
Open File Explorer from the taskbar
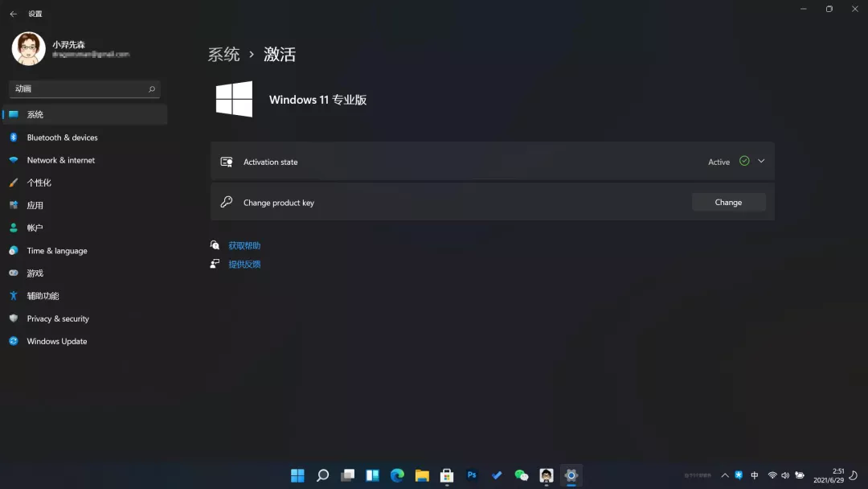[x=423, y=475]
